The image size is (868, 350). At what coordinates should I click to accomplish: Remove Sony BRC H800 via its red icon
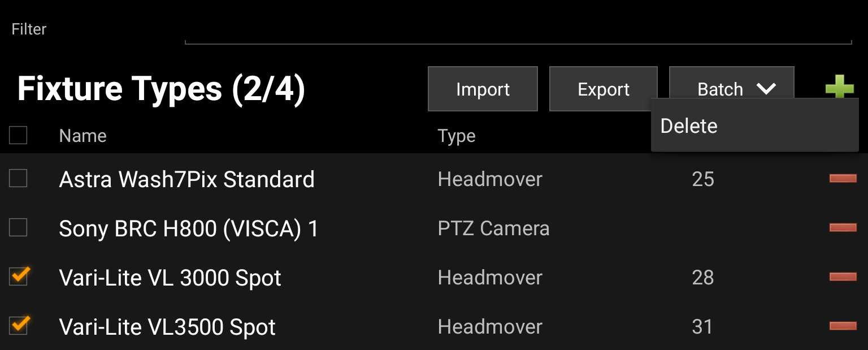[843, 228]
